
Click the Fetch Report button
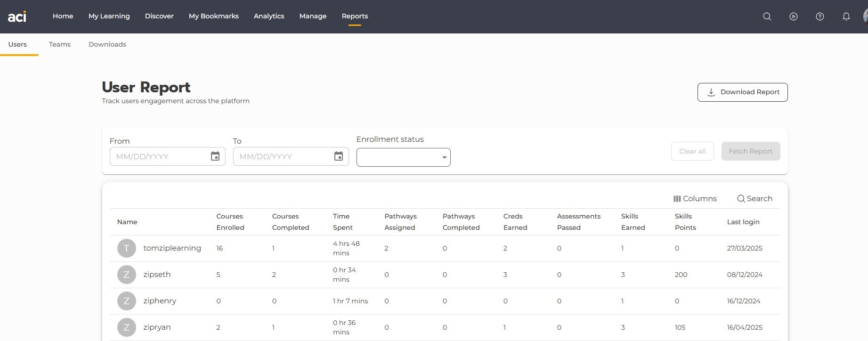[750, 151]
